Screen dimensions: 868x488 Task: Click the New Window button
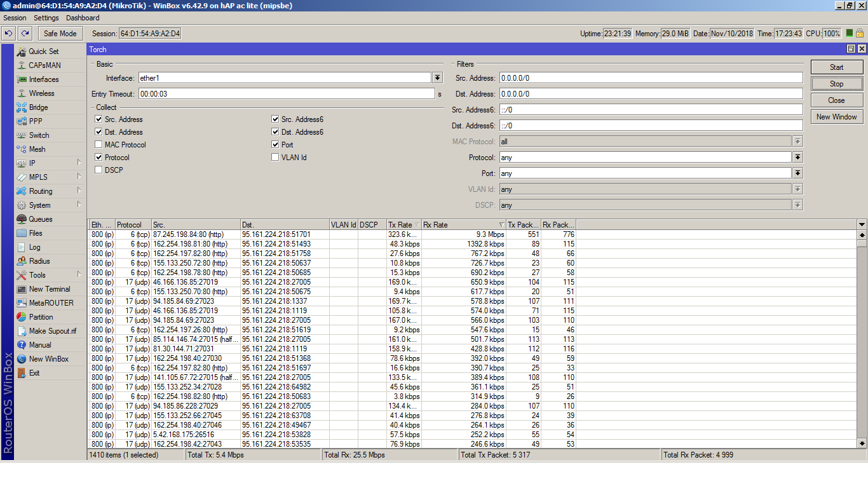pyautogui.click(x=837, y=117)
